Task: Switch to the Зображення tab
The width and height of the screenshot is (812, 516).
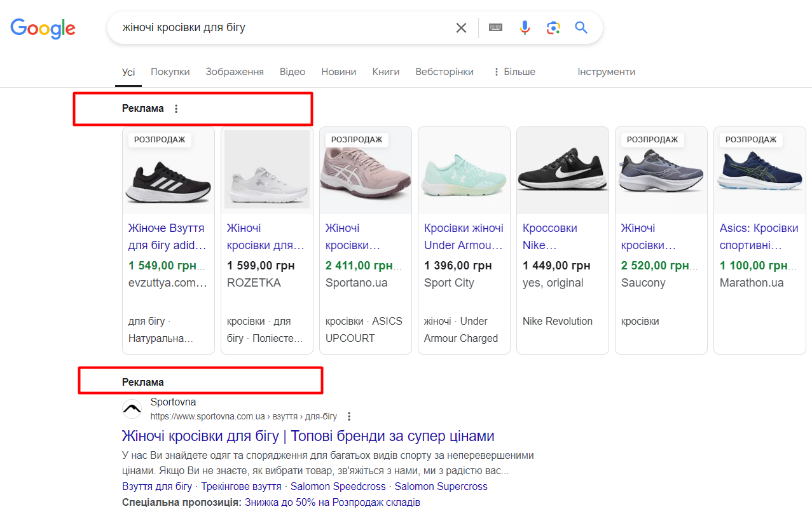Action: (x=235, y=72)
